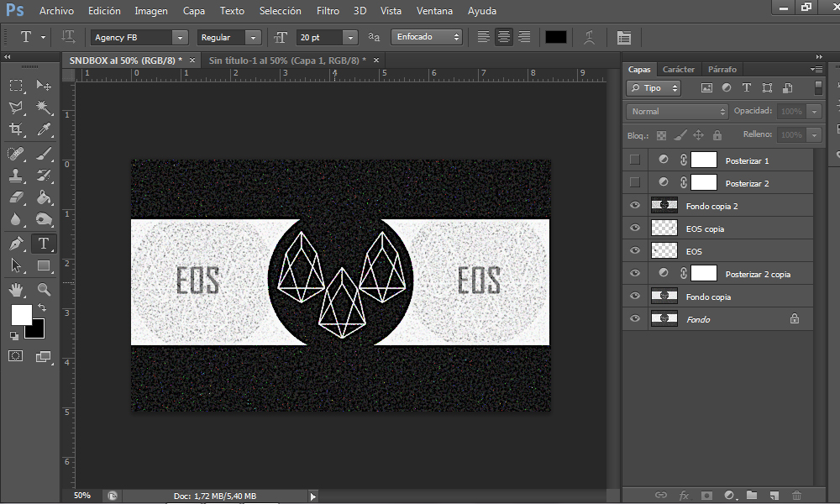Hide the Fondo layer
Image resolution: width=840 pixels, height=504 pixels.
tap(635, 318)
